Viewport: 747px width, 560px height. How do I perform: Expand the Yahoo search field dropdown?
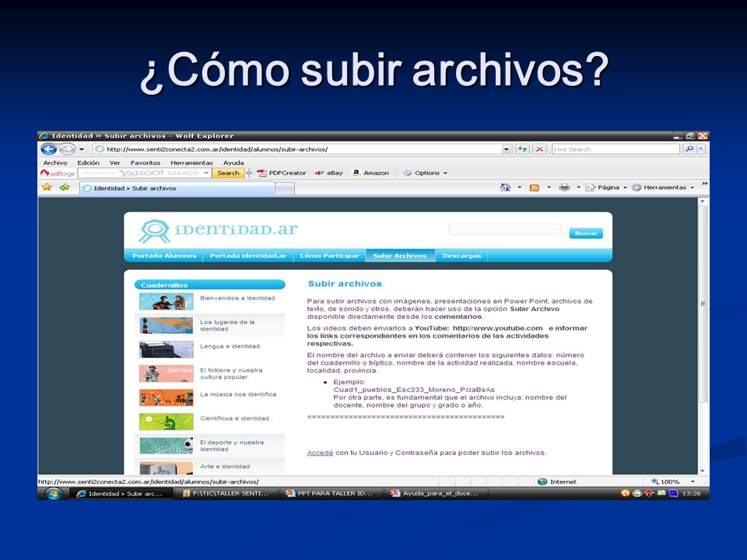206,173
